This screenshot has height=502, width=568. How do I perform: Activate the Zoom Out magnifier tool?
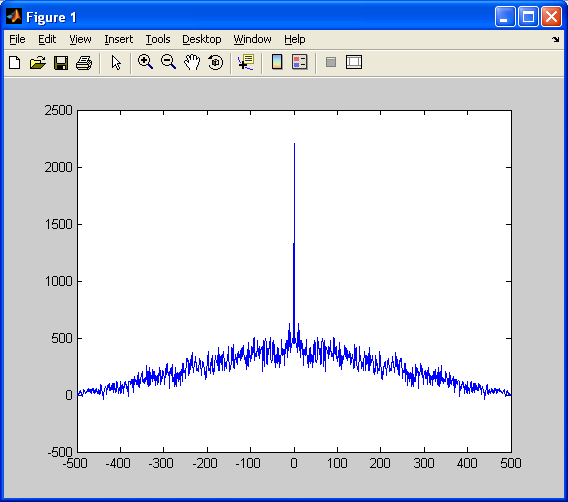pyautogui.click(x=168, y=62)
